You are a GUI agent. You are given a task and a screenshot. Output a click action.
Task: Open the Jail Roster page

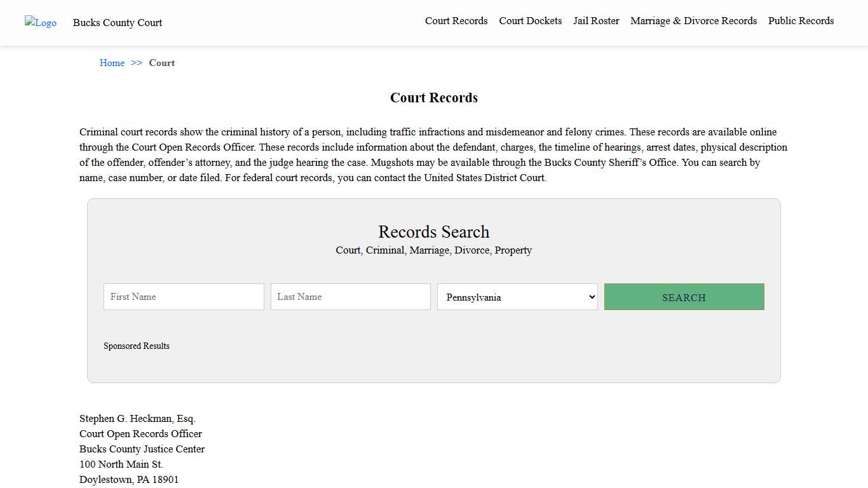[x=595, y=20]
